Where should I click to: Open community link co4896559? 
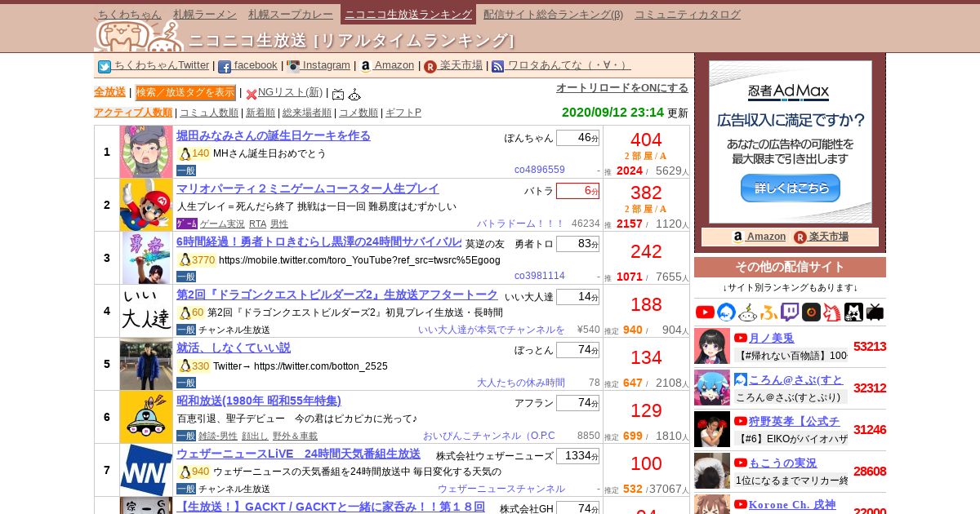(x=540, y=170)
